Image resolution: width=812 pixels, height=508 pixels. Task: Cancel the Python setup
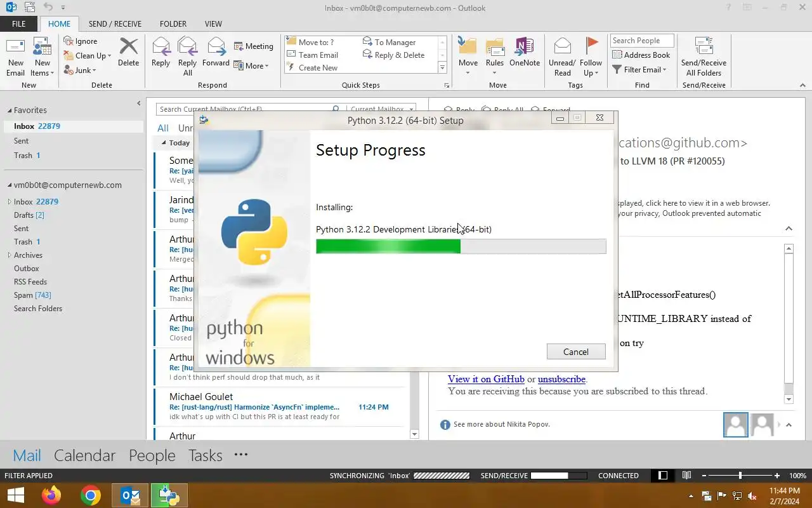point(576,352)
